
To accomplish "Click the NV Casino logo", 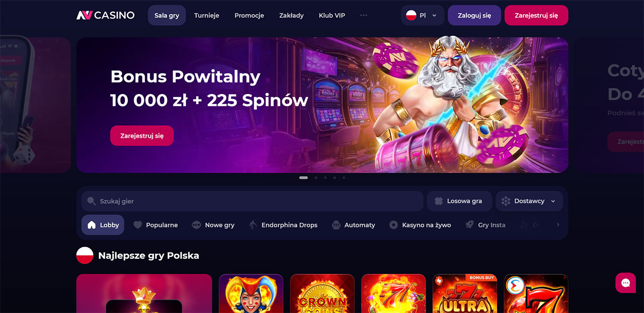I will [105, 15].
